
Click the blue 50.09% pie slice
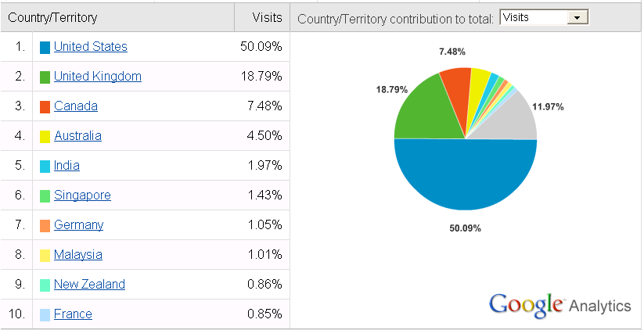[466, 176]
